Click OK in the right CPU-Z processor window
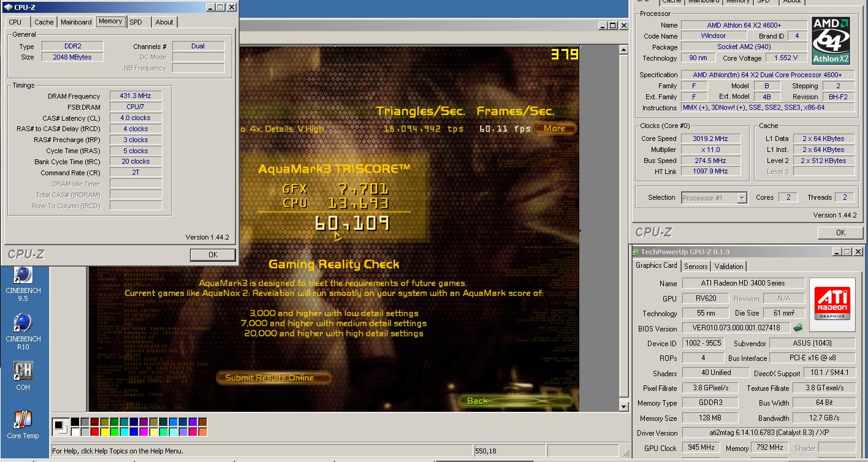The image size is (868, 462). click(840, 233)
